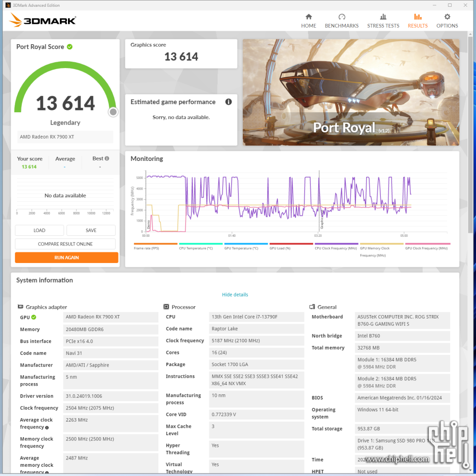Select the RESULTS tab
The width and height of the screenshot is (476, 476).
417,21
